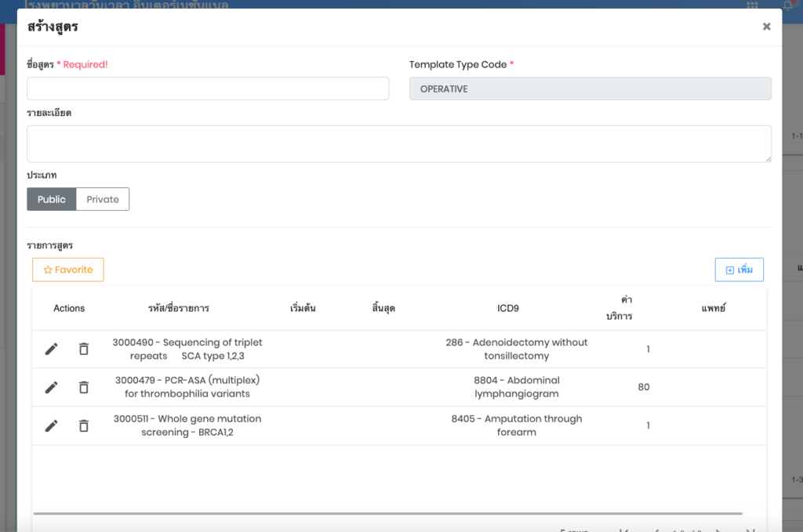
Task: Click the star Favorite button
Action: click(68, 270)
